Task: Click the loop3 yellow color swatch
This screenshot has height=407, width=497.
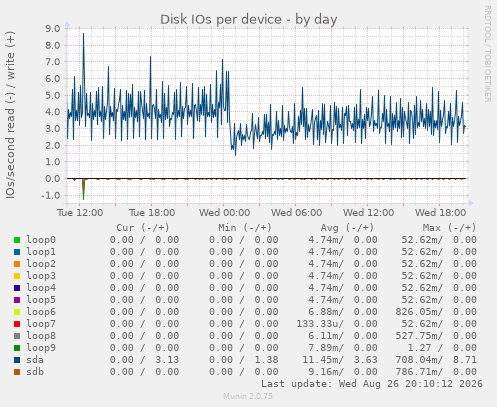Action: click(x=17, y=276)
